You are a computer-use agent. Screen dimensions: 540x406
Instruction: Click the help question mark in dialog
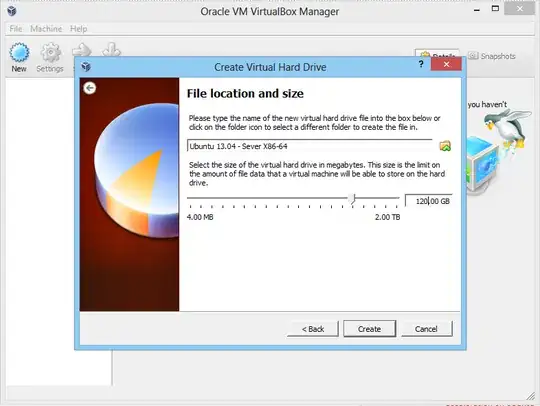coord(421,64)
